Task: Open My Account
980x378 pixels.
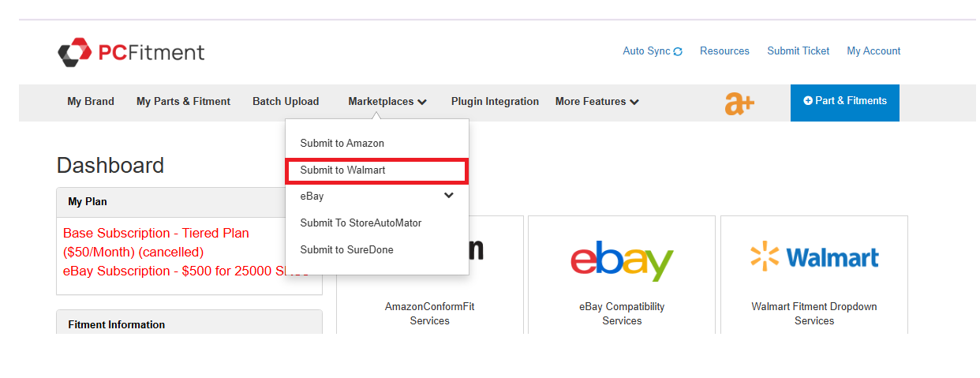Action: 873,51
